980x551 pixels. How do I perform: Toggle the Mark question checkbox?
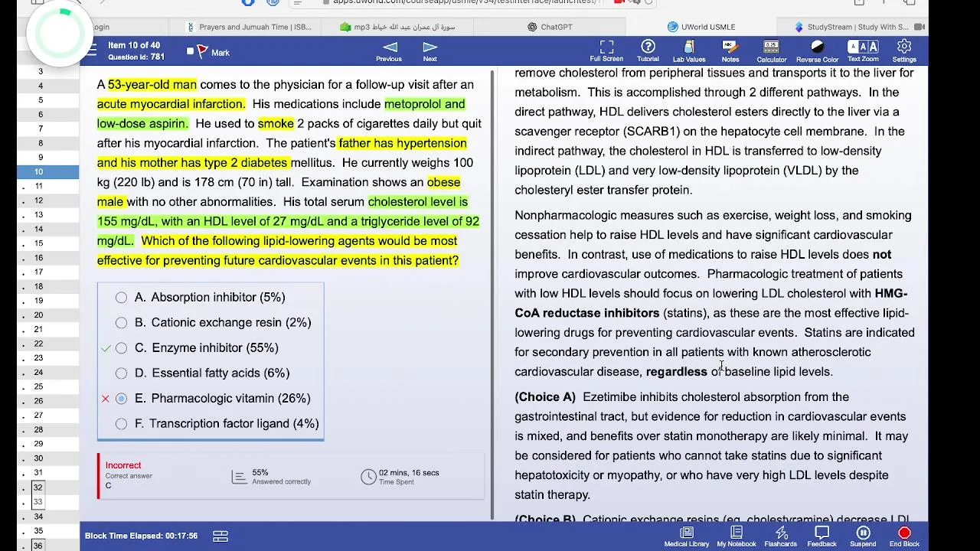click(191, 52)
